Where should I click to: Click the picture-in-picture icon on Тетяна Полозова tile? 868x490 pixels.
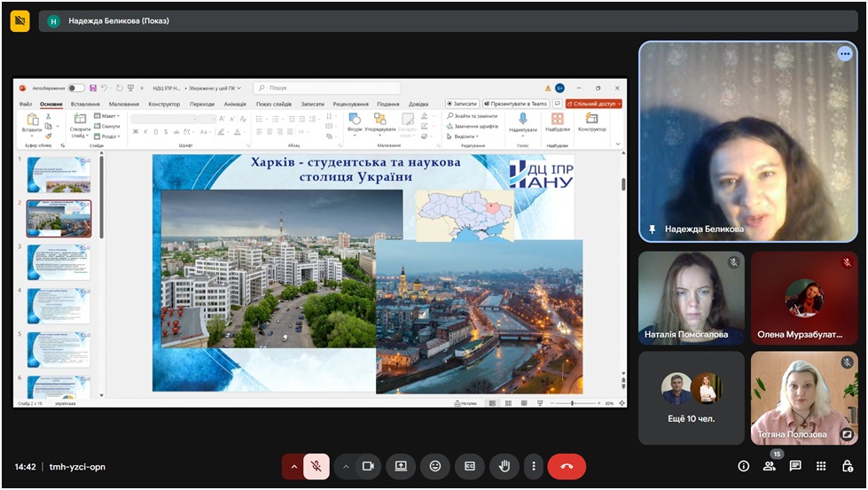(x=847, y=435)
